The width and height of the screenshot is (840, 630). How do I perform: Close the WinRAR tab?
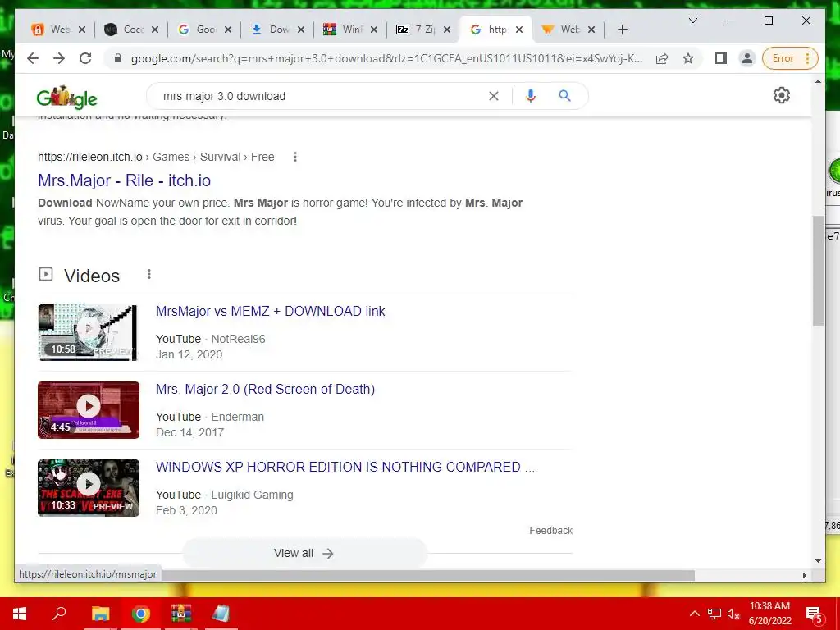(x=374, y=30)
